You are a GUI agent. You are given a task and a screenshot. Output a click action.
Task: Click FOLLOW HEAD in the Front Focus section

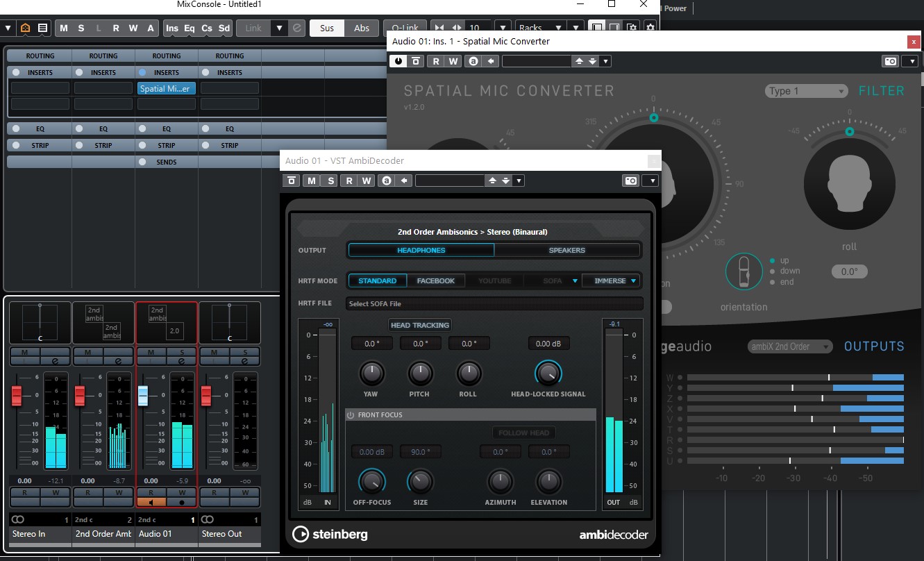pos(523,433)
